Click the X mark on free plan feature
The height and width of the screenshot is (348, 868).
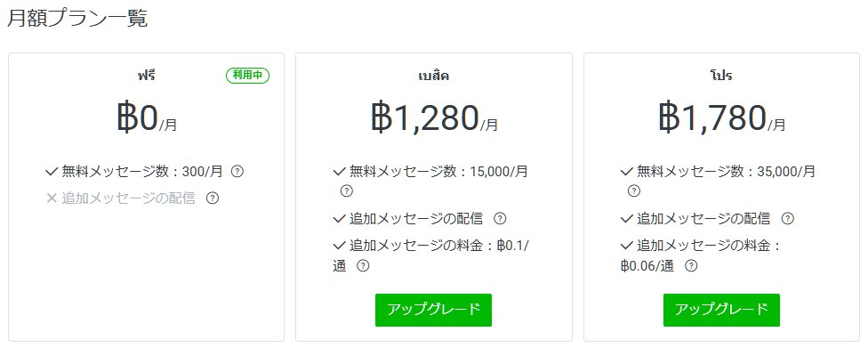point(52,198)
